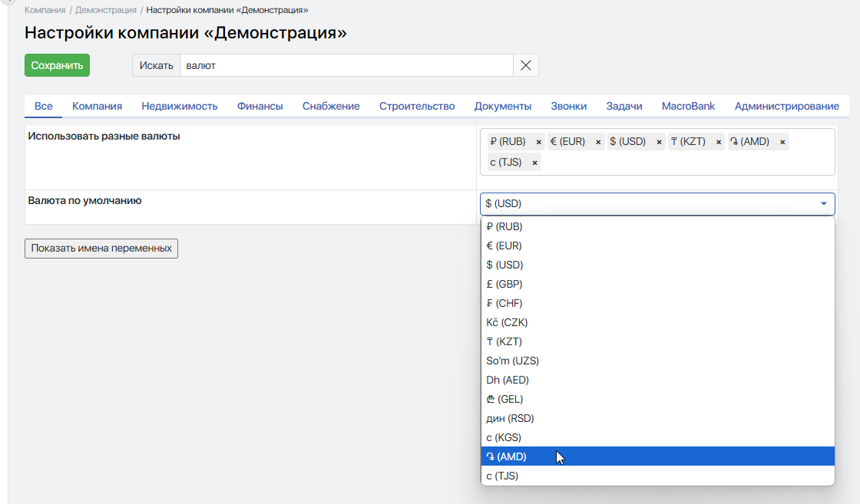Remove the $ (USD) currency tag
Screen dimensions: 860x504
tap(660, 142)
